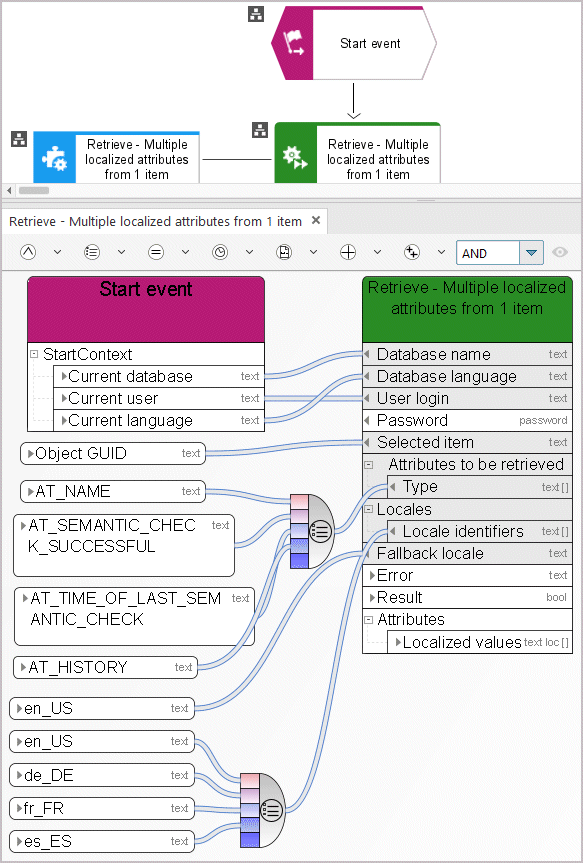
Task: Click the blue service puzzle-gear icon
Action: point(55,160)
